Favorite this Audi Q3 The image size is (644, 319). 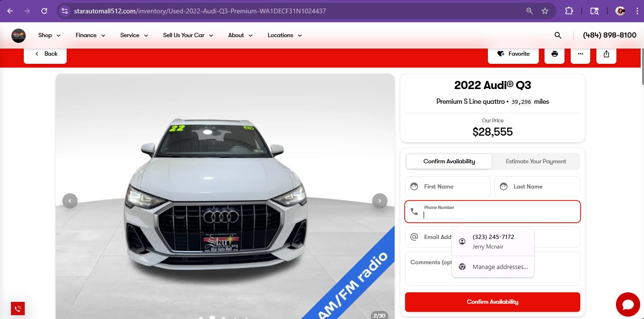point(513,54)
